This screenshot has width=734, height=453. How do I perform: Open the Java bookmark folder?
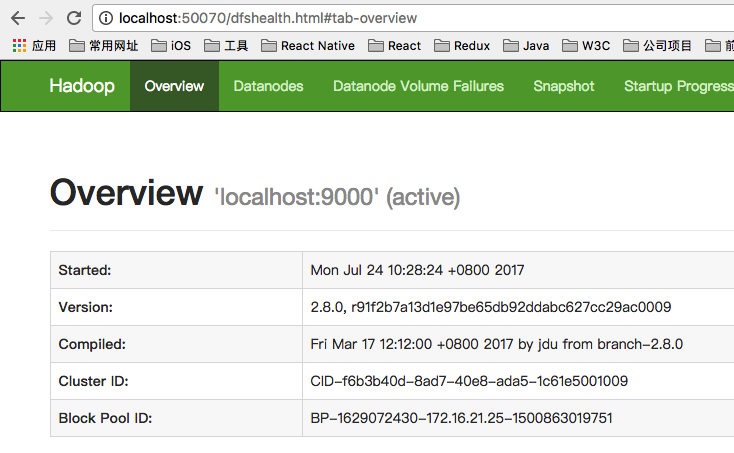tap(526, 45)
